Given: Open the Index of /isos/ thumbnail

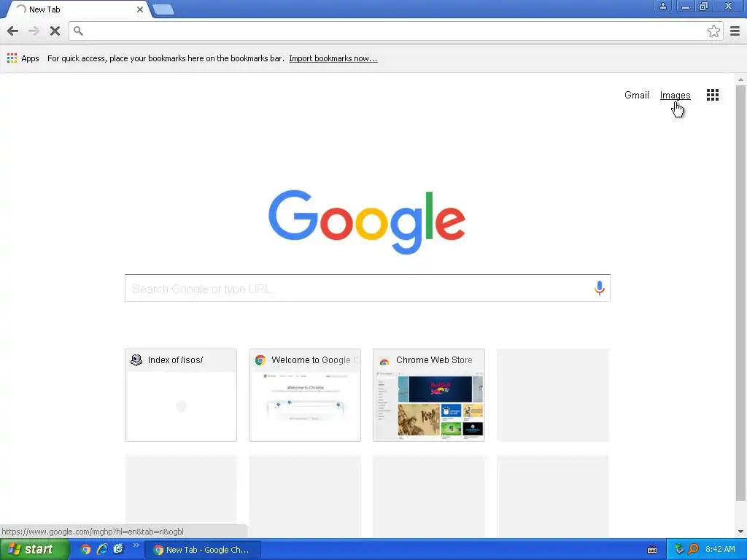Looking at the screenshot, I should pos(181,394).
